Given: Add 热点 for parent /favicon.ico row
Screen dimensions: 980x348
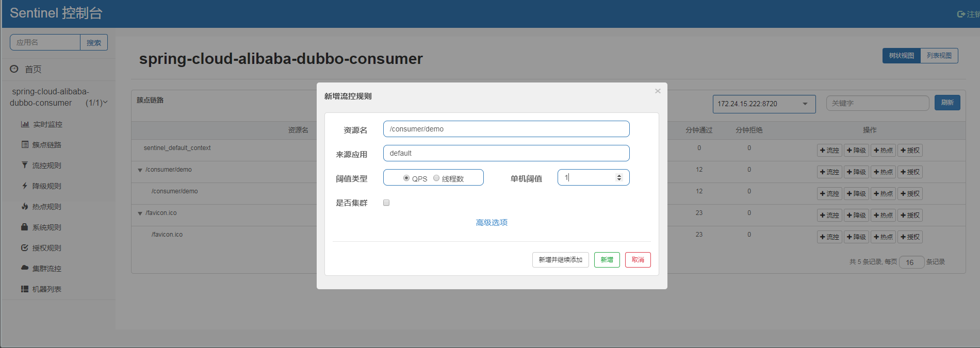Looking at the screenshot, I should pyautogui.click(x=884, y=216).
